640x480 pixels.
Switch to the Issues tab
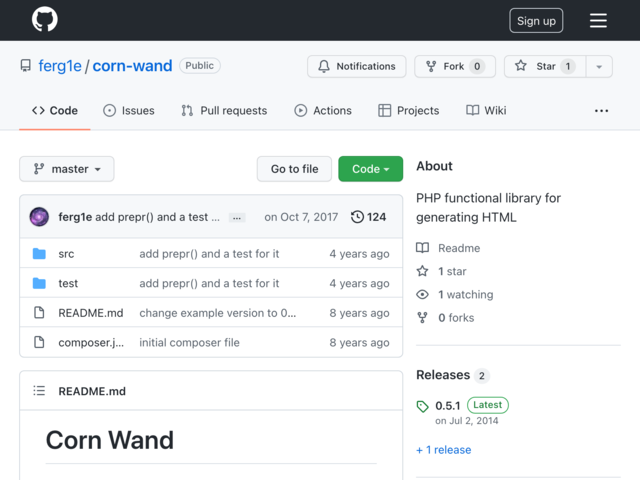[129, 111]
